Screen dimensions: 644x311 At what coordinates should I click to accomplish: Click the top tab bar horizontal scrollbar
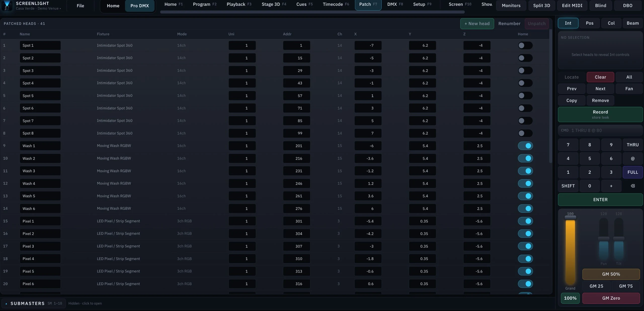312,12
